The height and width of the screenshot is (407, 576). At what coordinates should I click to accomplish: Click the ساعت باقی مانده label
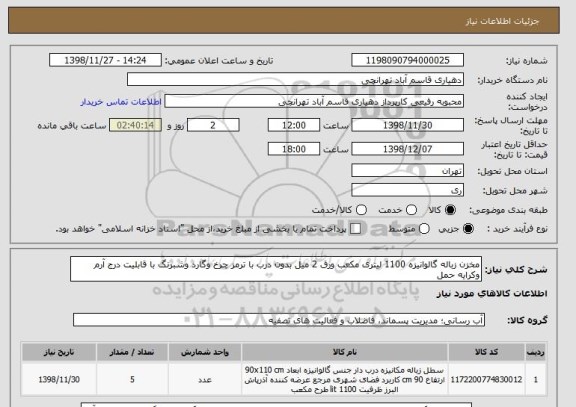[x=72, y=126]
